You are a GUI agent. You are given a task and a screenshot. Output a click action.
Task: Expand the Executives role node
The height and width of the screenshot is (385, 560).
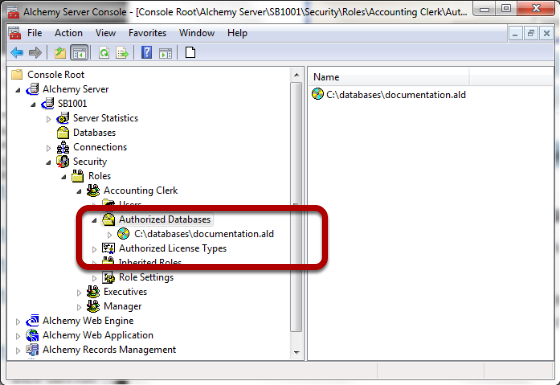pyautogui.click(x=79, y=292)
